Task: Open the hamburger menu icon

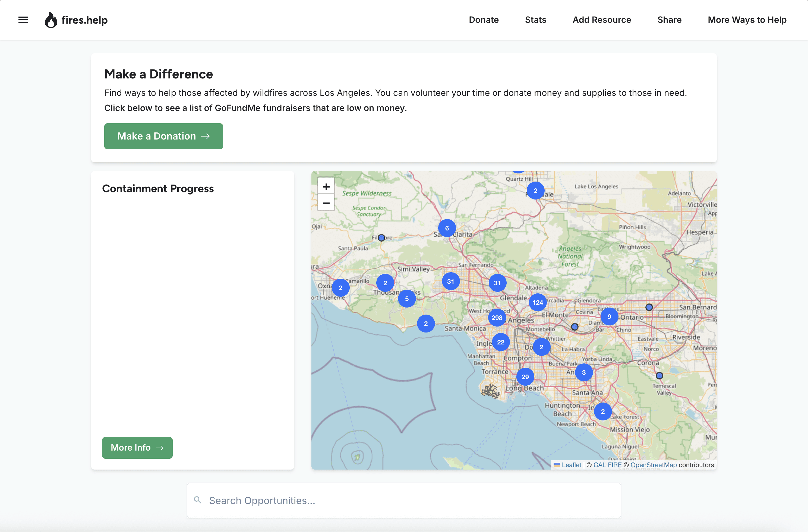Action: coord(23,20)
